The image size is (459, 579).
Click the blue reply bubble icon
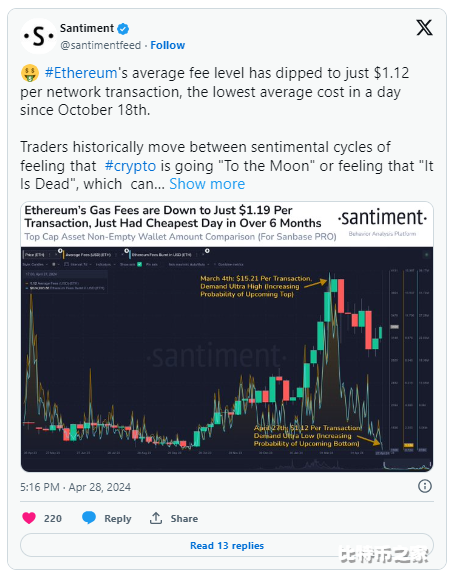click(x=89, y=518)
